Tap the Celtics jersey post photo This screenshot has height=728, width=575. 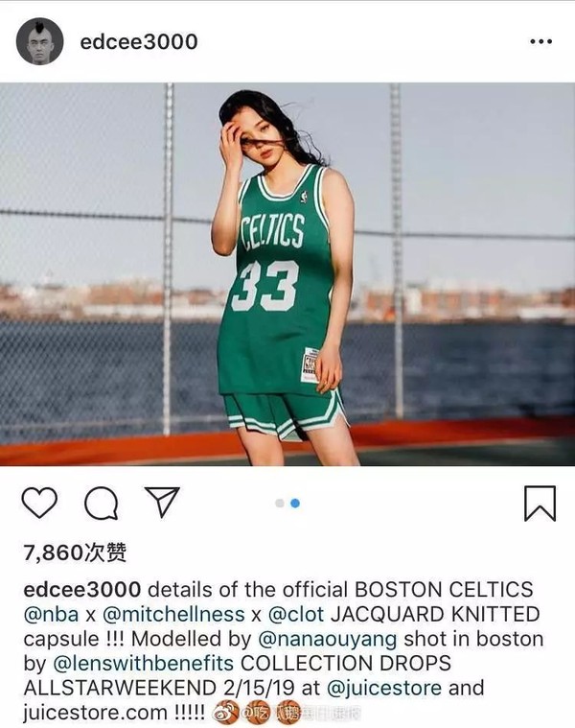coord(287,274)
